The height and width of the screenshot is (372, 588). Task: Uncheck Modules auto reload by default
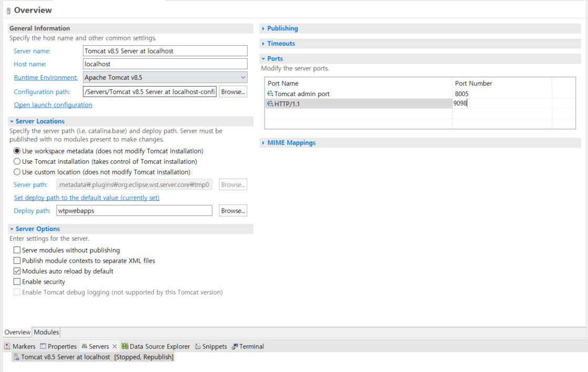[17, 271]
